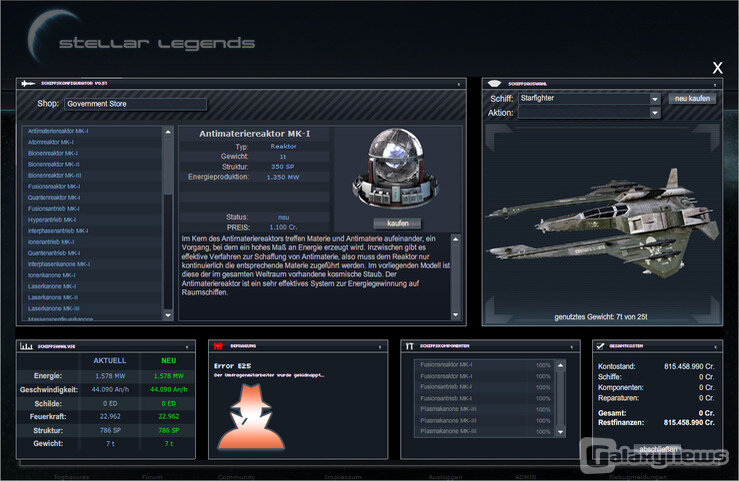Open the Aktion dropdown
This screenshot has height=481, width=739.
(x=589, y=113)
